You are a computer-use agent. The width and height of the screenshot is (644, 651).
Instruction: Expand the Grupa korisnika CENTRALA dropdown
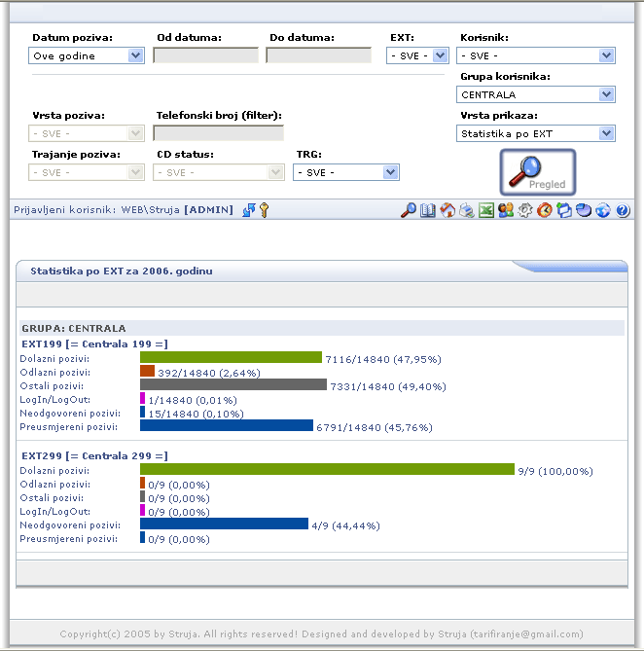pos(536,94)
